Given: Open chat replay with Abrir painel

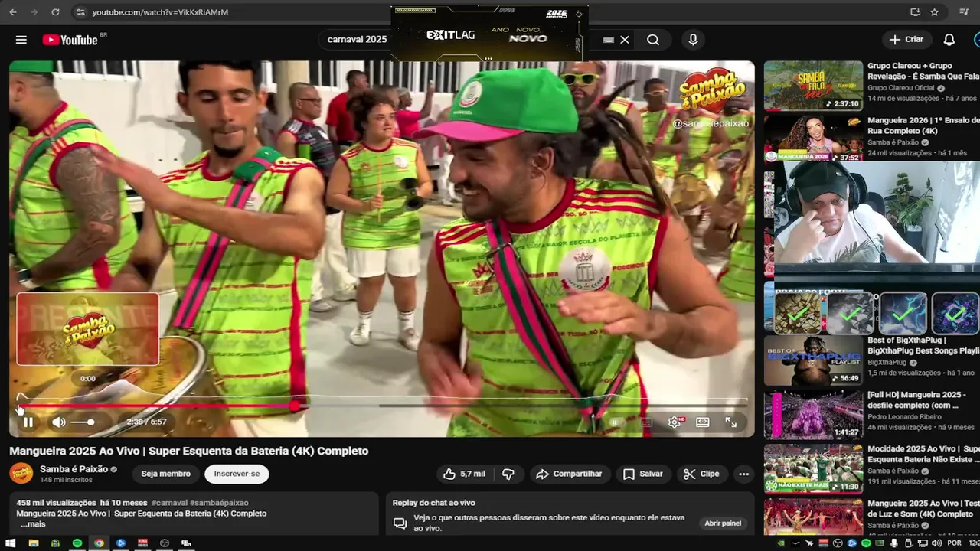Looking at the screenshot, I should click(723, 523).
